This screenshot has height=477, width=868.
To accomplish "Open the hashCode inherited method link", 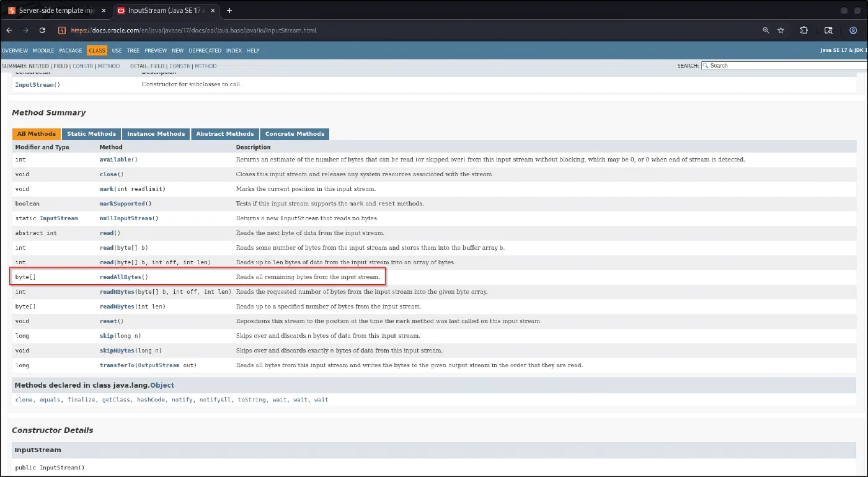I will [151, 400].
